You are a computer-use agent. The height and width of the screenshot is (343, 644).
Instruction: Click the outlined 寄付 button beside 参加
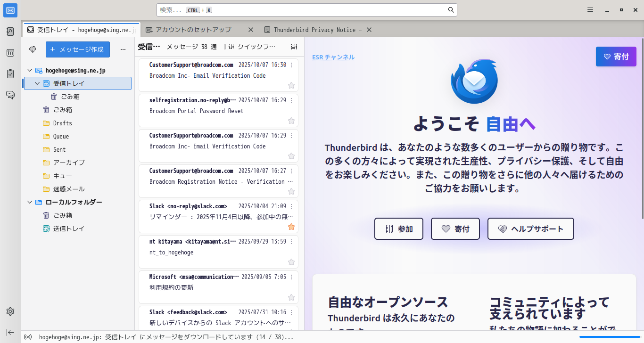(x=455, y=229)
